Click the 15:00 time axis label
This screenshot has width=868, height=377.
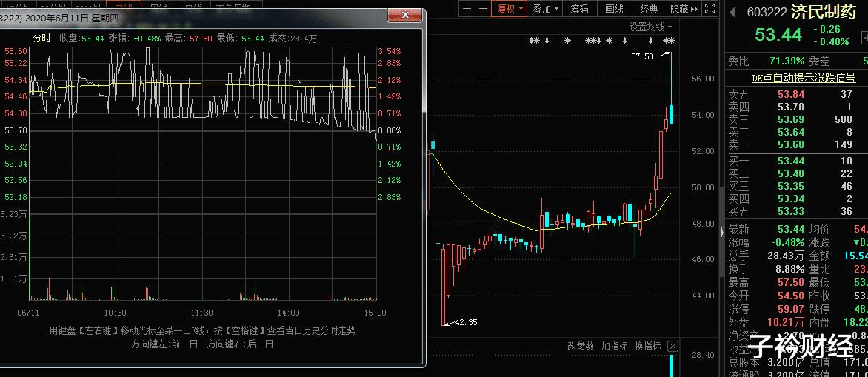[375, 313]
